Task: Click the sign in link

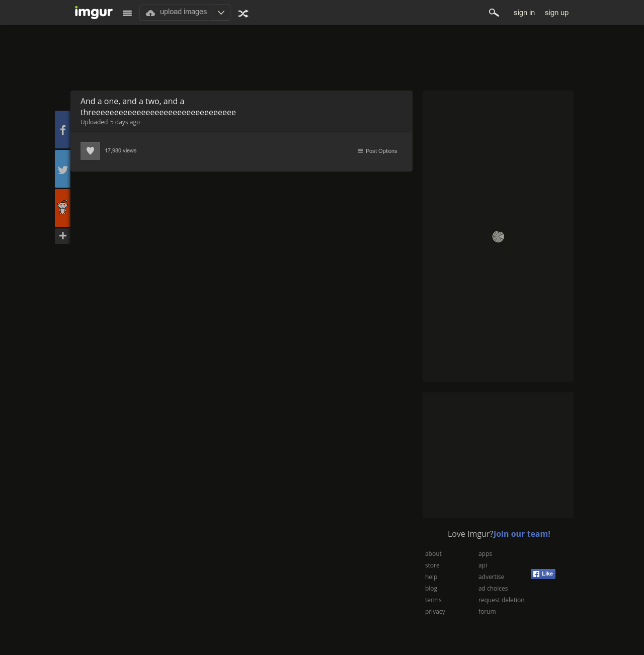Action: coord(524,13)
